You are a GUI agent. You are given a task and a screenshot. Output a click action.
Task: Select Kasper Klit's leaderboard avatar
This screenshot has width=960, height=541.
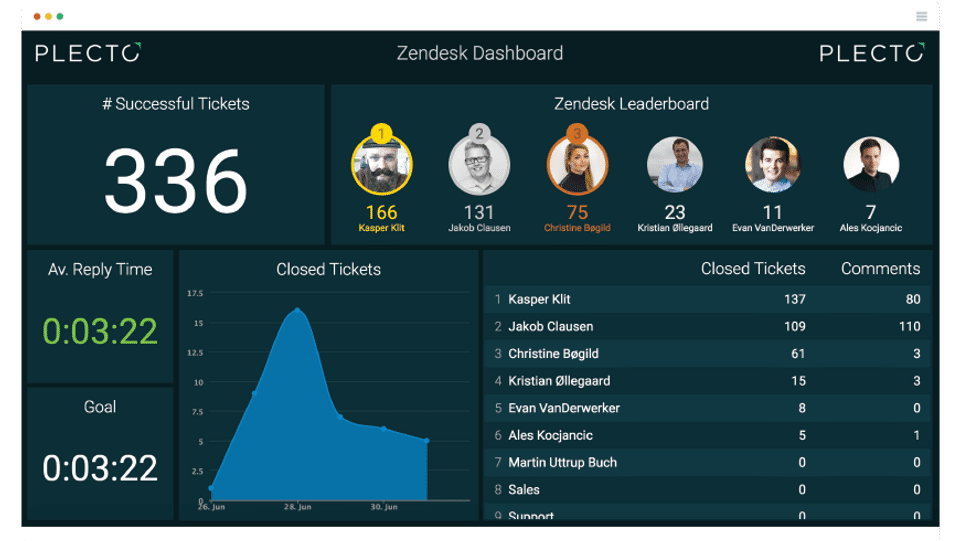[x=381, y=165]
